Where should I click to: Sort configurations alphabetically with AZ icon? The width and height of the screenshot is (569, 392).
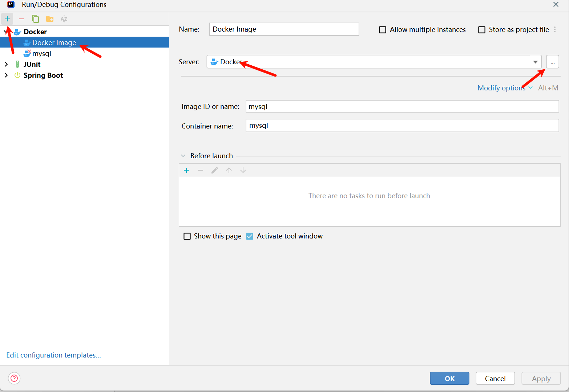click(64, 19)
